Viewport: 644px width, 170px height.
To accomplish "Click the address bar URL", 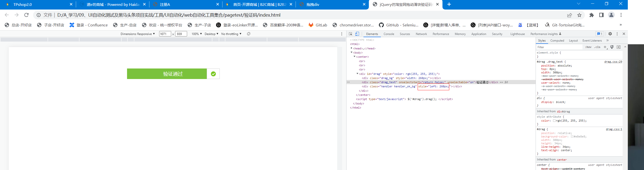I will coord(169,15).
